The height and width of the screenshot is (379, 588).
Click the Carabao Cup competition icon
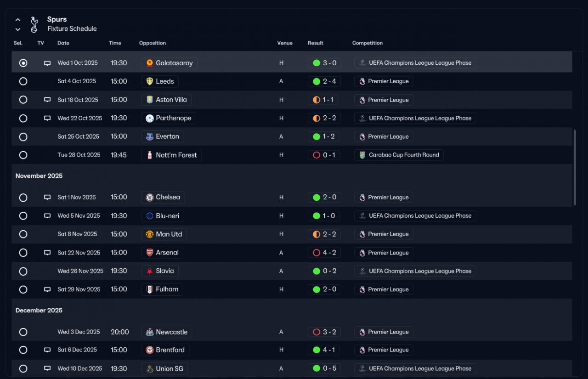click(362, 155)
